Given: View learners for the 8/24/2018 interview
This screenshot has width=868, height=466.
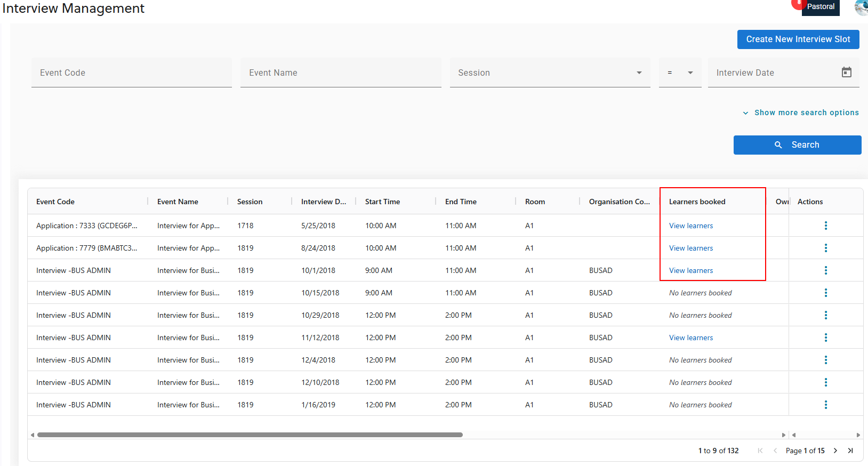Looking at the screenshot, I should [x=690, y=248].
